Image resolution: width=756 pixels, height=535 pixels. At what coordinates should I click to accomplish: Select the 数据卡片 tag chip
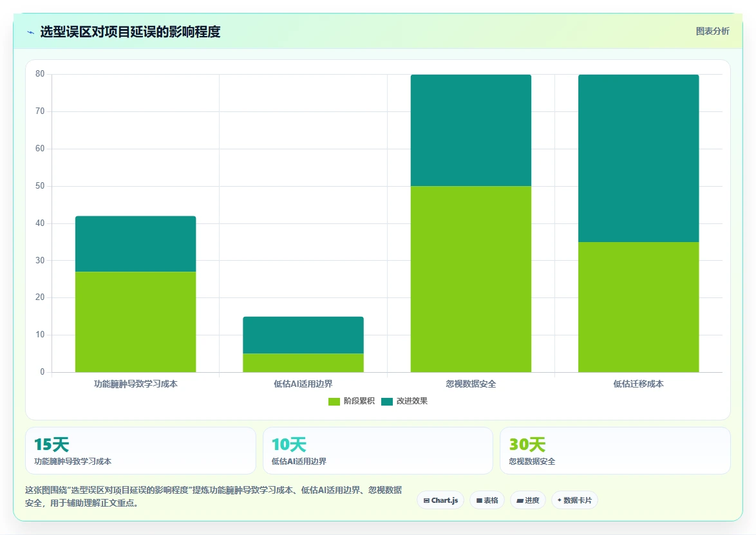click(574, 500)
